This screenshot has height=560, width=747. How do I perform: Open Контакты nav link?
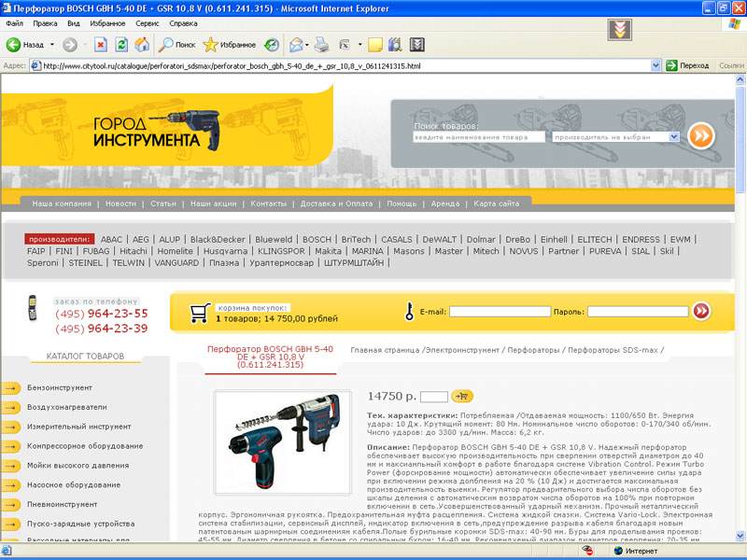(x=269, y=203)
